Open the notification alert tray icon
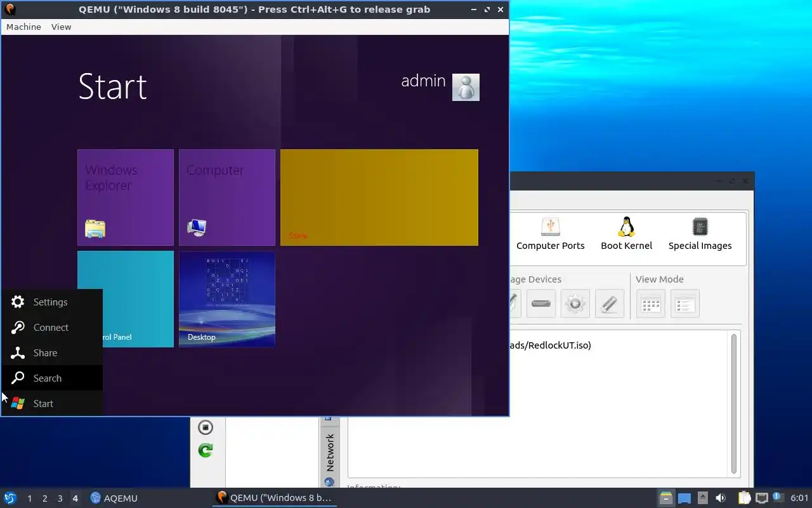 (778, 498)
